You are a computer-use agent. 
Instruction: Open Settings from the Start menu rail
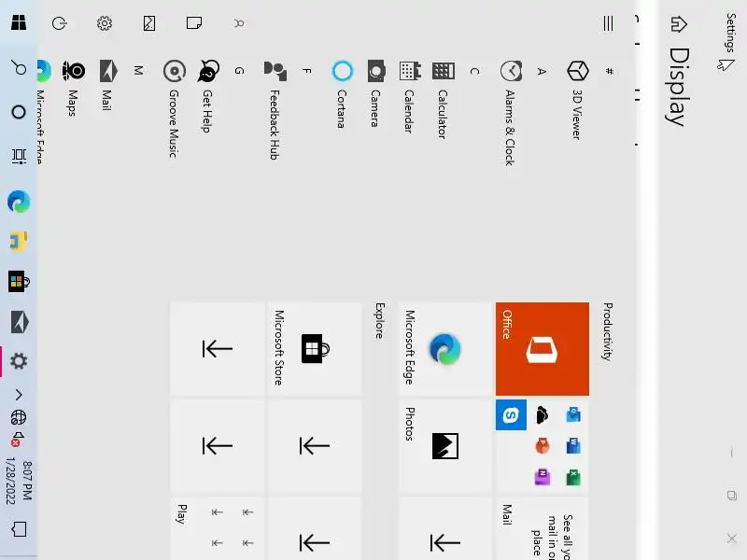point(105,22)
